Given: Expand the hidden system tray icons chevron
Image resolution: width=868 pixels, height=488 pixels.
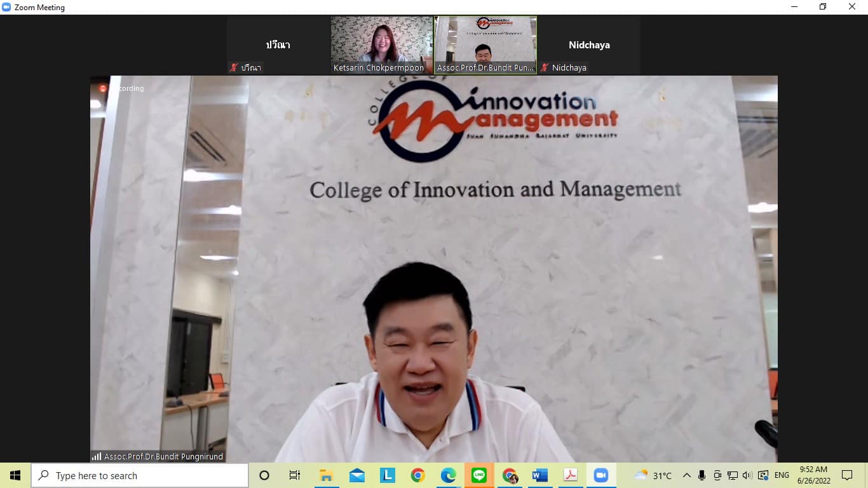Looking at the screenshot, I should point(687,475).
